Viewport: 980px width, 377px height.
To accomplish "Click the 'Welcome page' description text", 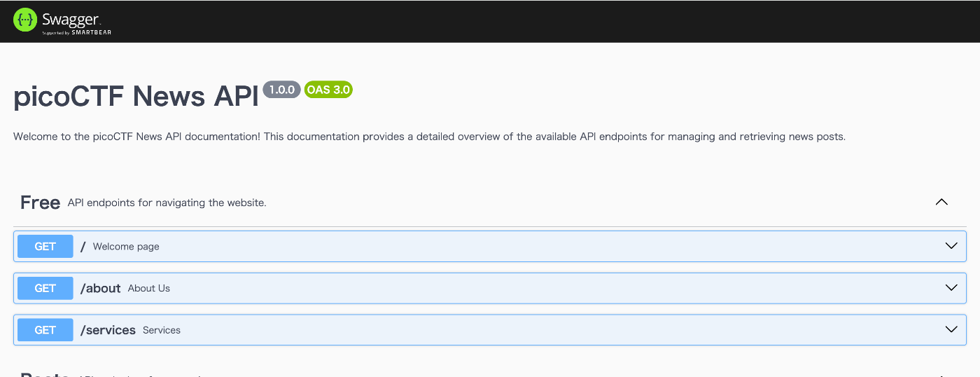I will (126, 247).
